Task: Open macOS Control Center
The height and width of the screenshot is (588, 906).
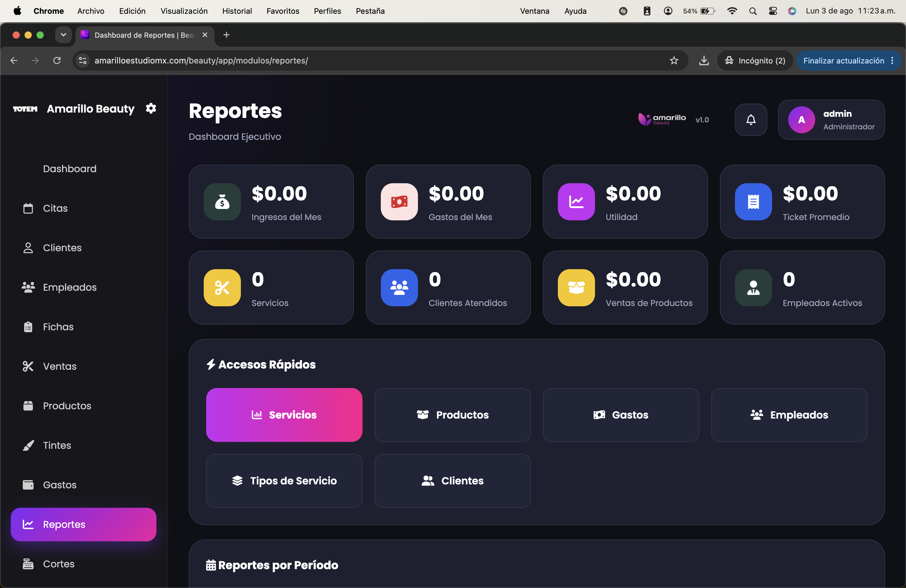Action: point(773,11)
